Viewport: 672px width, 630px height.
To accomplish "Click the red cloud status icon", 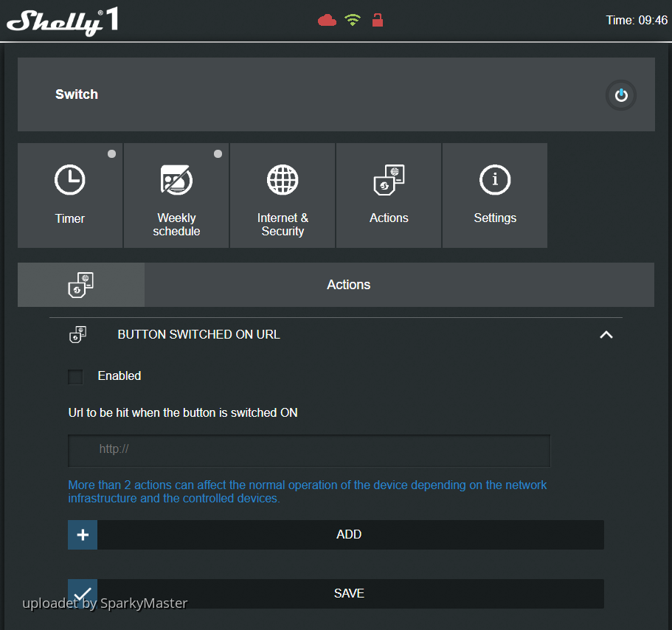I will tap(327, 21).
